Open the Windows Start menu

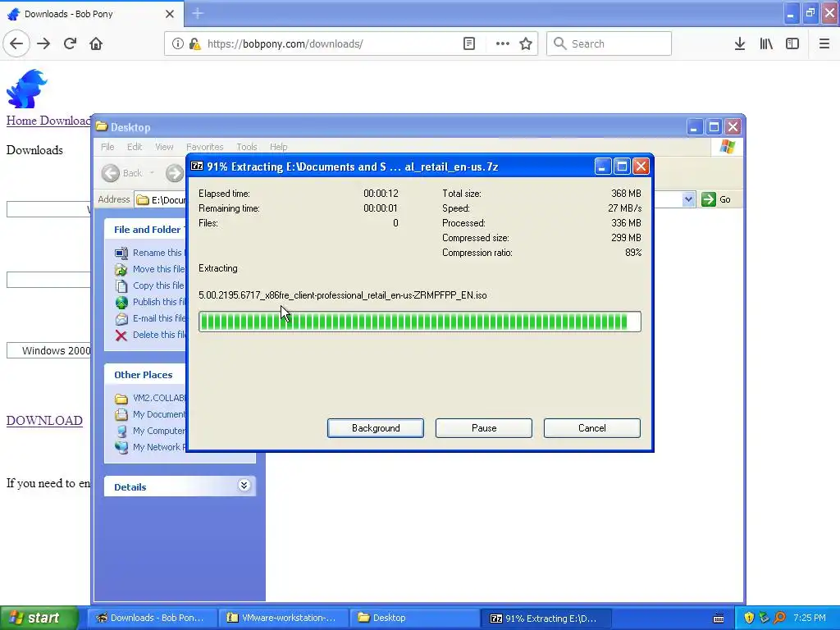pyautogui.click(x=39, y=618)
